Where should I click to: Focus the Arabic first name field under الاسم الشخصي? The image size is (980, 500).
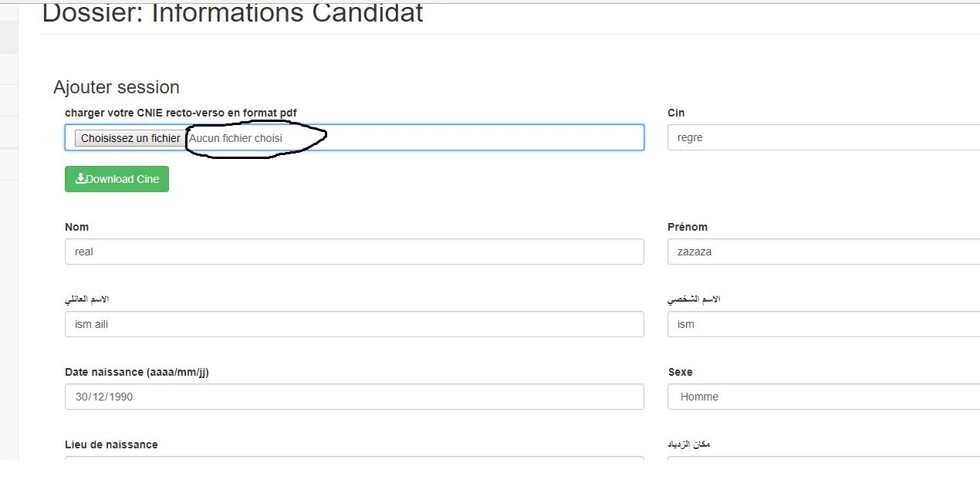coord(823,324)
